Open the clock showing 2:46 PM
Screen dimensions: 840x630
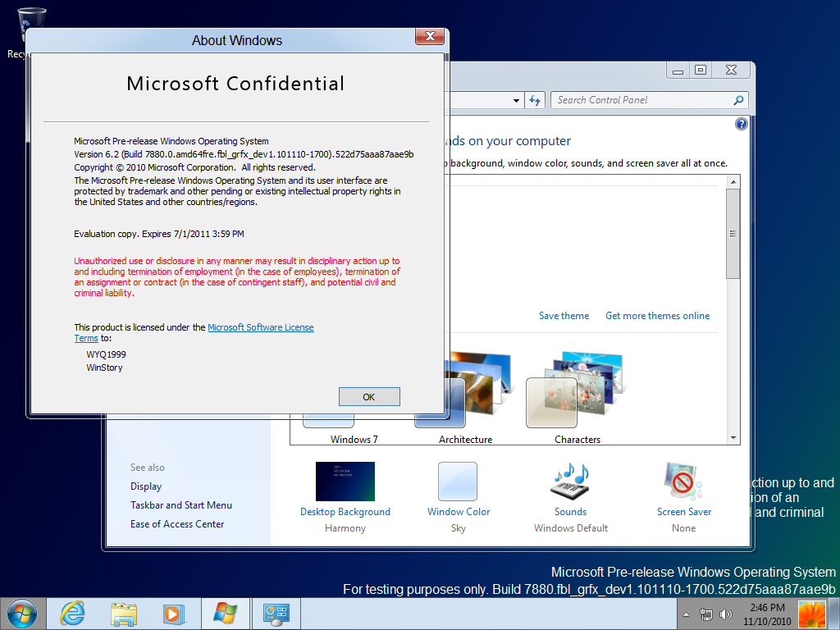(767, 614)
